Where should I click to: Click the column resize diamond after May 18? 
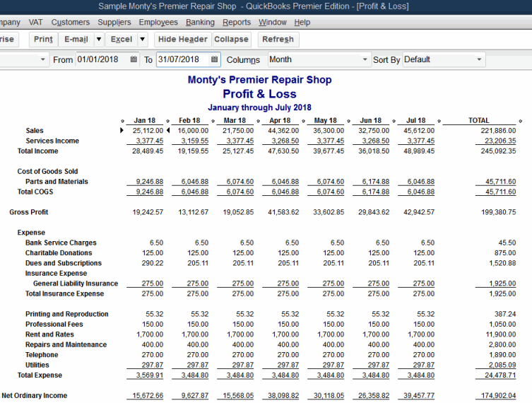click(348, 121)
